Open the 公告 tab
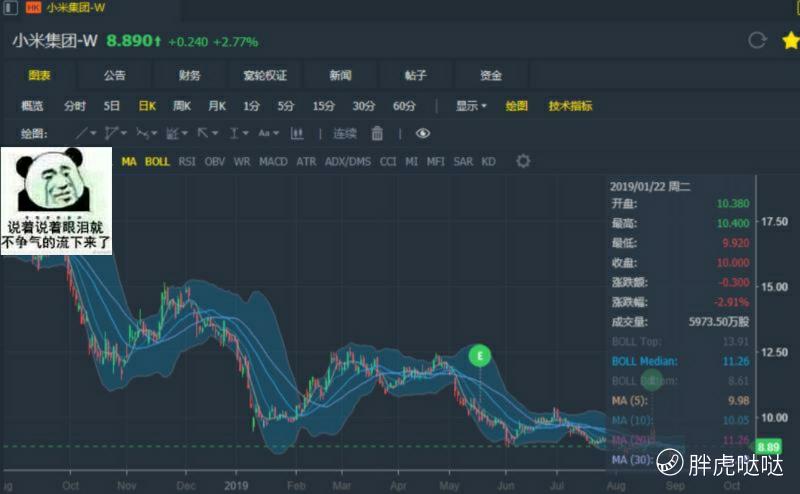 (114, 76)
